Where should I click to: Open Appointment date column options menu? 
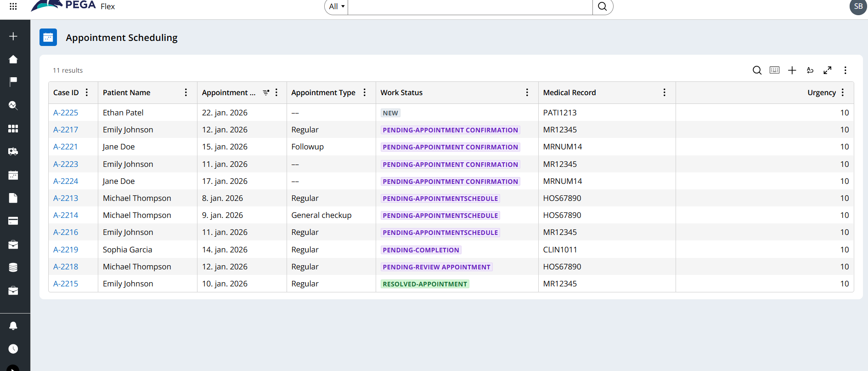(x=276, y=92)
